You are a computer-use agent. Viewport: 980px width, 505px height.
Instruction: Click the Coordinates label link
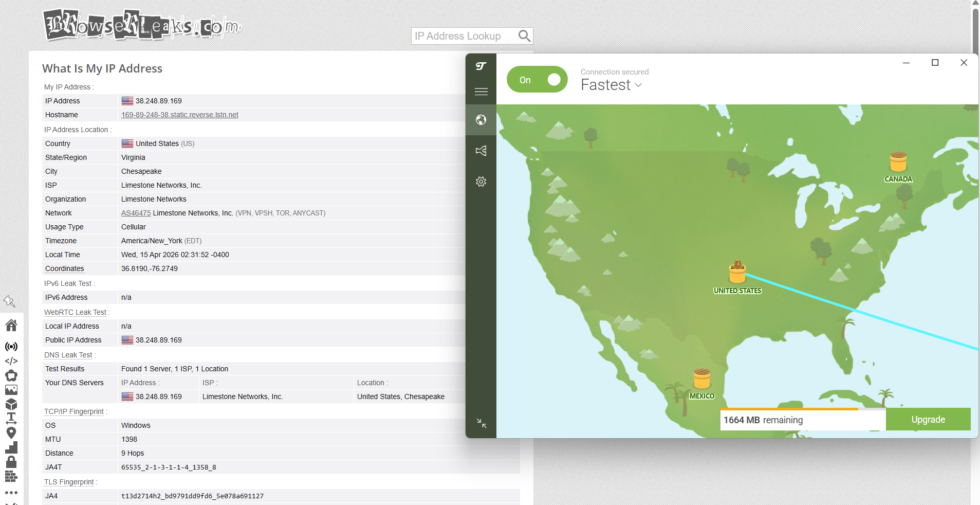click(64, 268)
